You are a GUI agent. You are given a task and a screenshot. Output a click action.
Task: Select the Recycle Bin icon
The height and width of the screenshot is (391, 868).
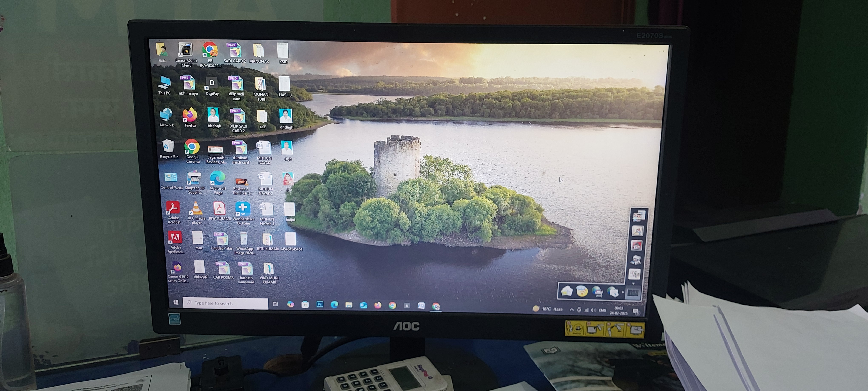point(169,149)
